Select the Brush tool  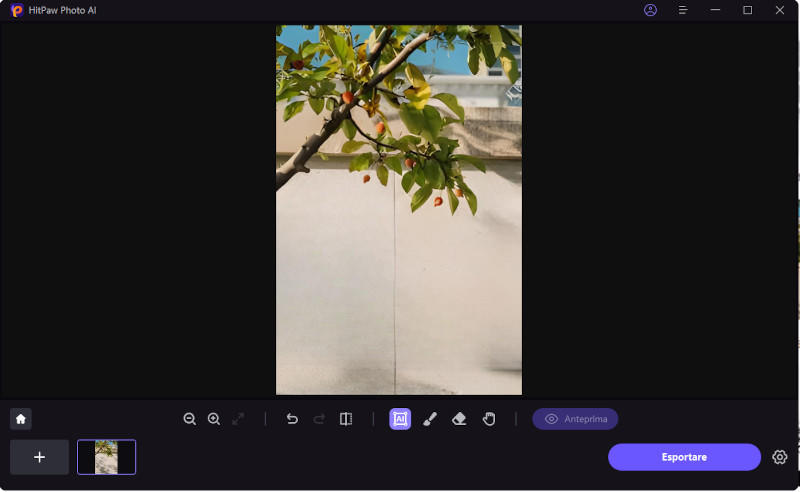(x=430, y=419)
